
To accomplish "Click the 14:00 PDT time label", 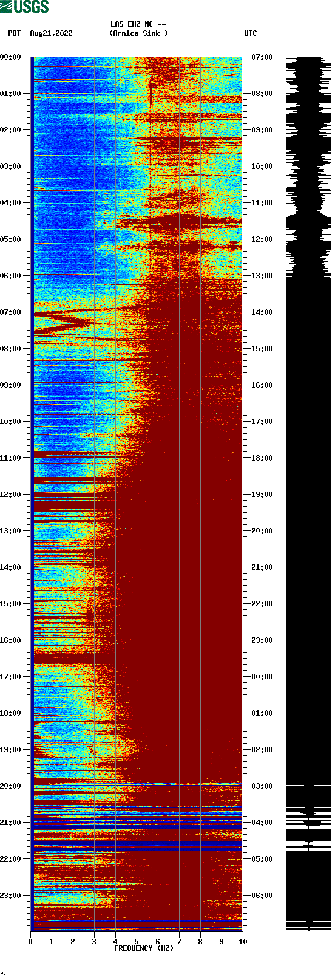I will (x=11, y=567).
